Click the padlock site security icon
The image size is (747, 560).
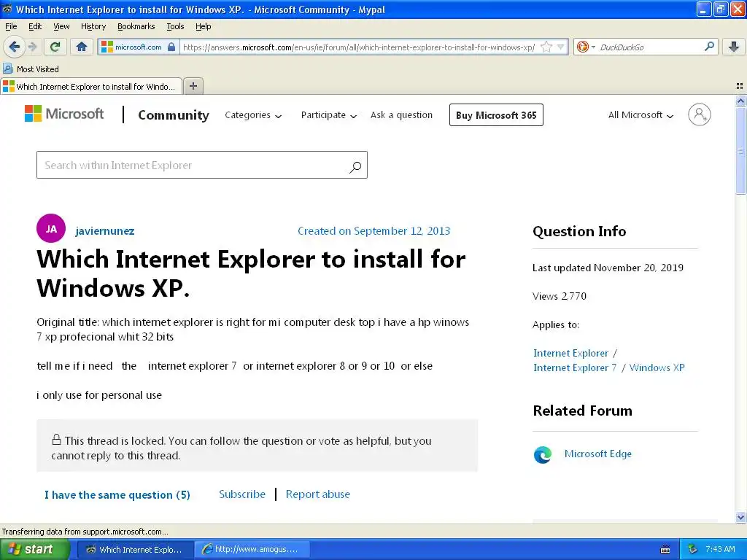click(x=171, y=47)
